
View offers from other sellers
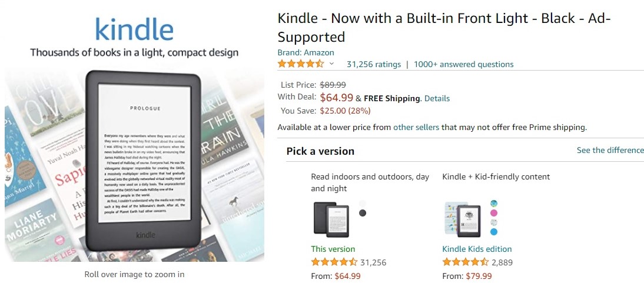click(x=416, y=127)
